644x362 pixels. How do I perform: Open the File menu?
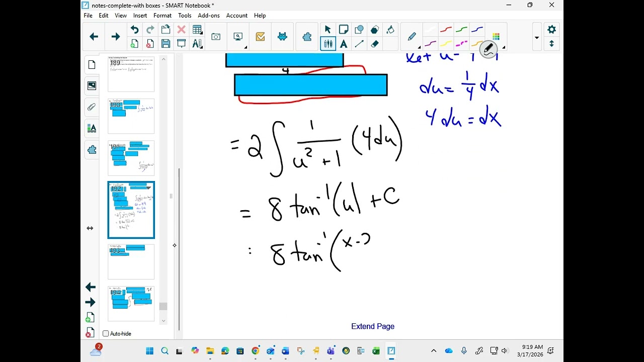(88, 16)
